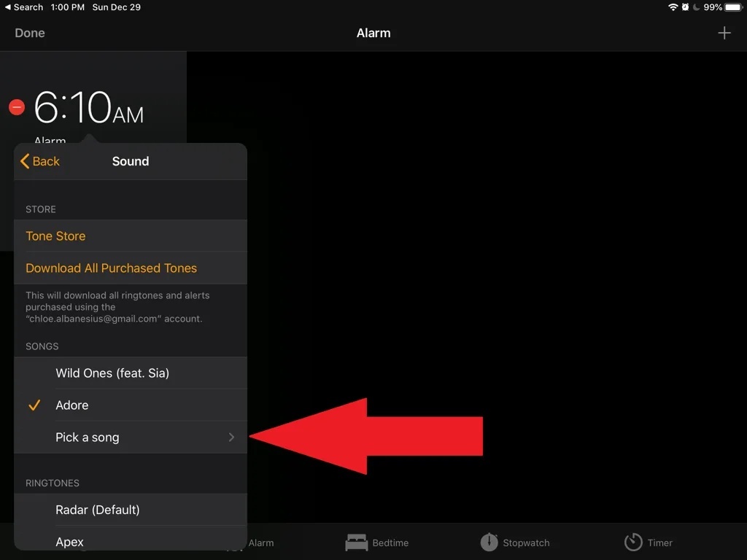
Task: Tap the battery indicator in status bar
Action: (x=734, y=7)
